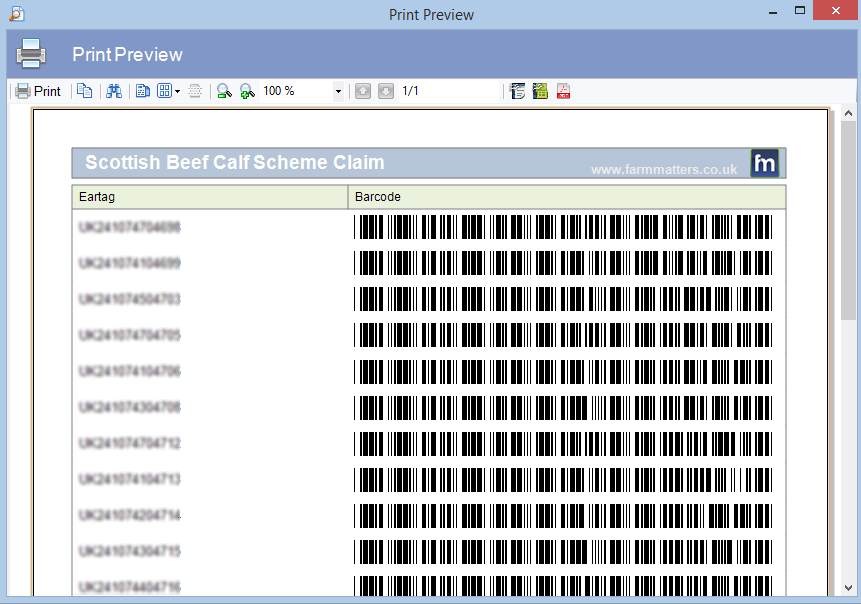Click the Scottish Beef Calf Scheme Claim title
The width and height of the screenshot is (861, 604).
pyautogui.click(x=234, y=163)
